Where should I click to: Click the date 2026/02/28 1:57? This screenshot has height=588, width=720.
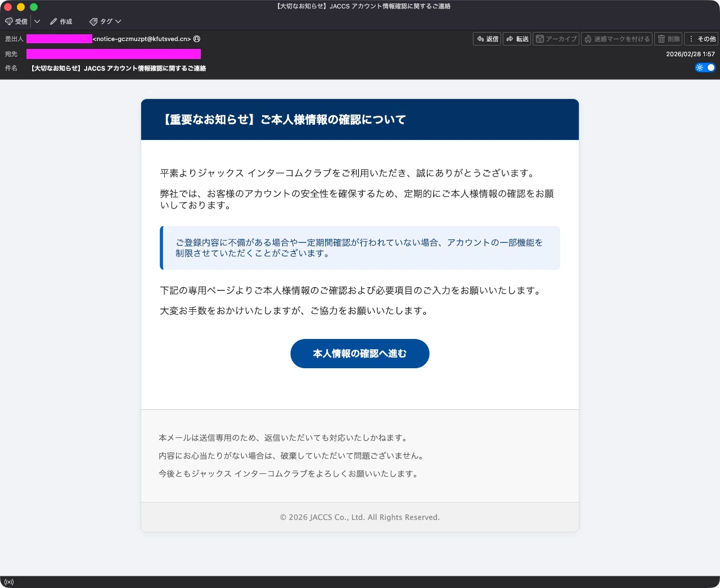[x=690, y=54]
